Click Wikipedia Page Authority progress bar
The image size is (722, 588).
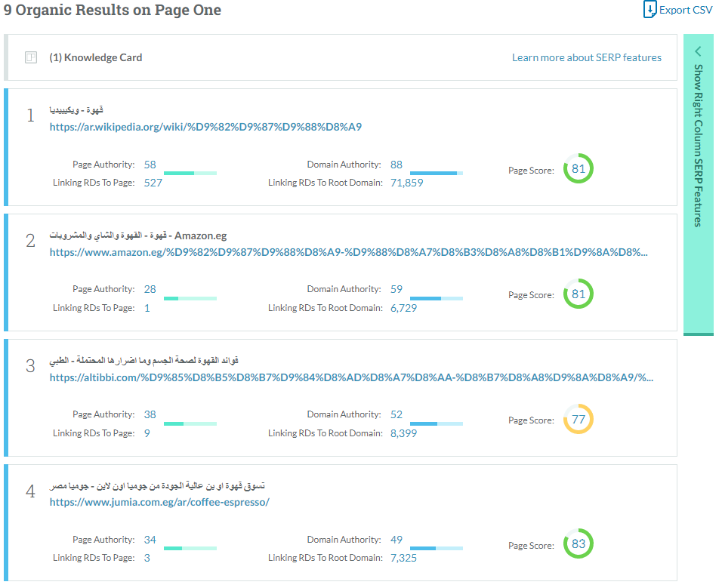pos(190,173)
